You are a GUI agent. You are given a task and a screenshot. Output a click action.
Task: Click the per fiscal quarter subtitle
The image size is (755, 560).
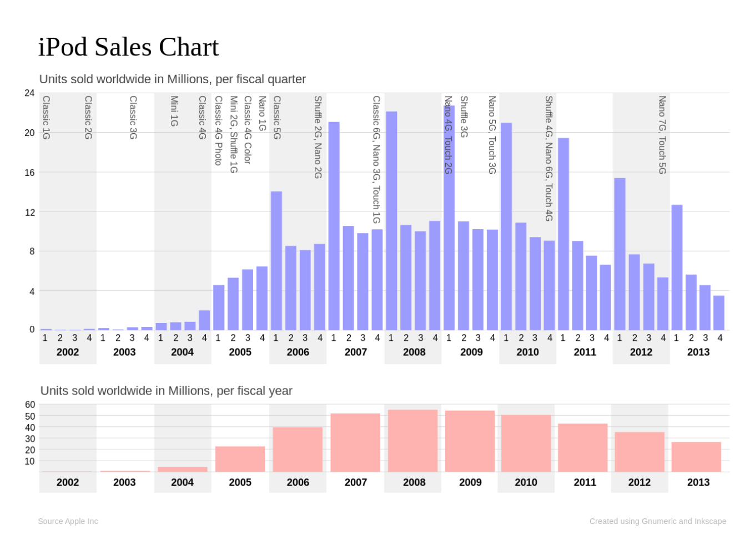tap(172, 79)
